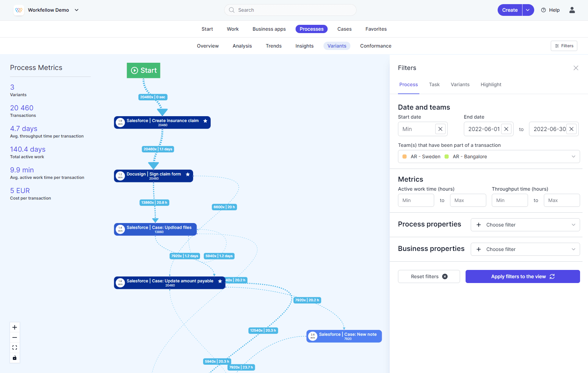This screenshot has height=373, width=588.
Task: Select Create insurance claim node
Action: pos(162,122)
